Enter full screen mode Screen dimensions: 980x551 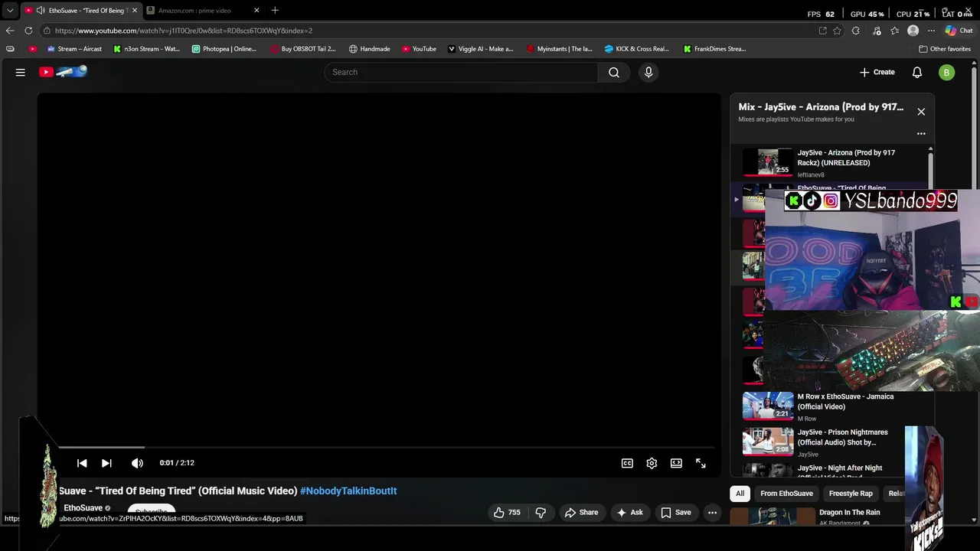click(701, 463)
